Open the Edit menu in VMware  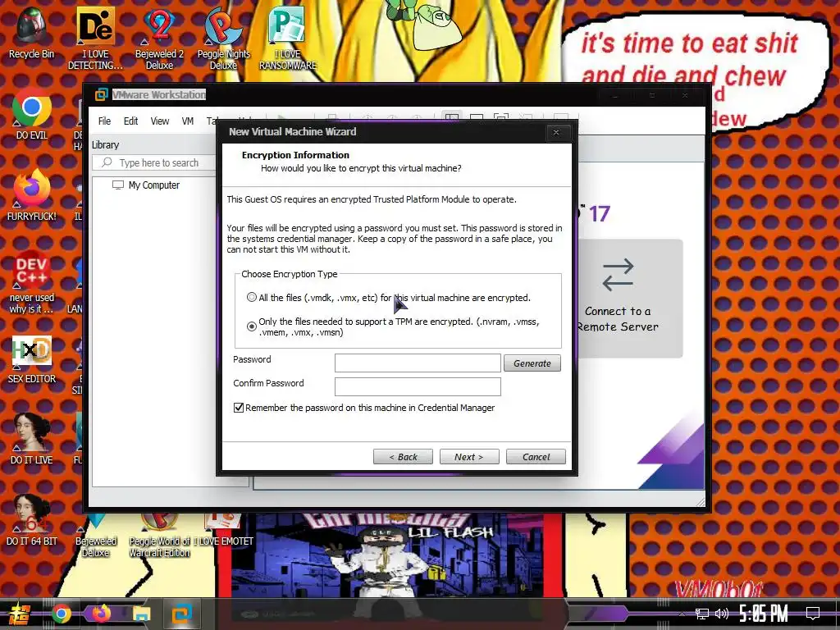(130, 121)
